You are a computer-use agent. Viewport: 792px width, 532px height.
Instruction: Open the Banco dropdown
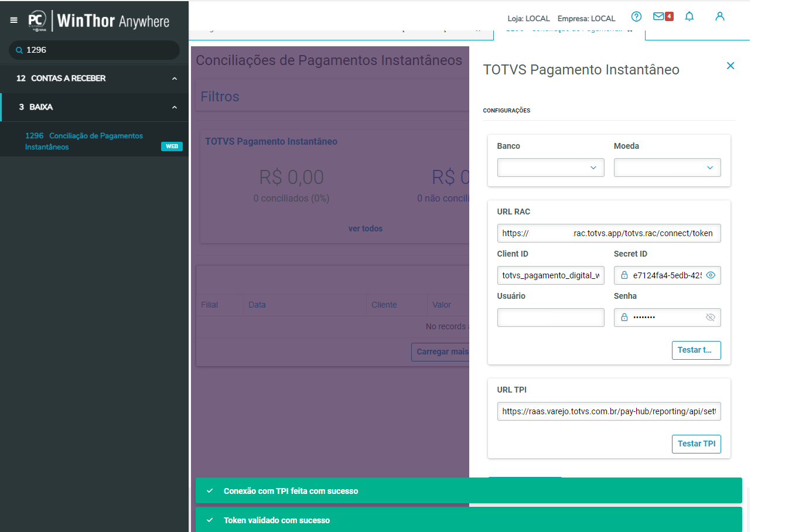(551, 168)
